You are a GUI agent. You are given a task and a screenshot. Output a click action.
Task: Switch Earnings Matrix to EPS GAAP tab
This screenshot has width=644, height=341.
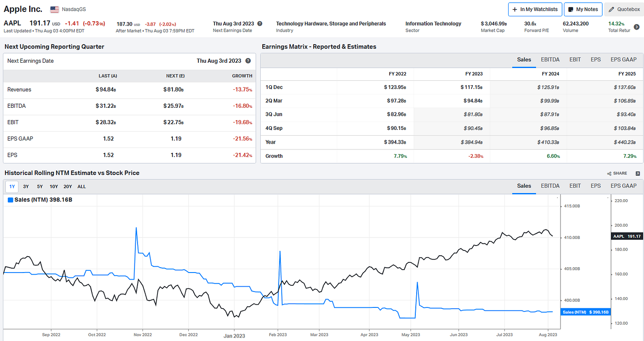point(624,60)
